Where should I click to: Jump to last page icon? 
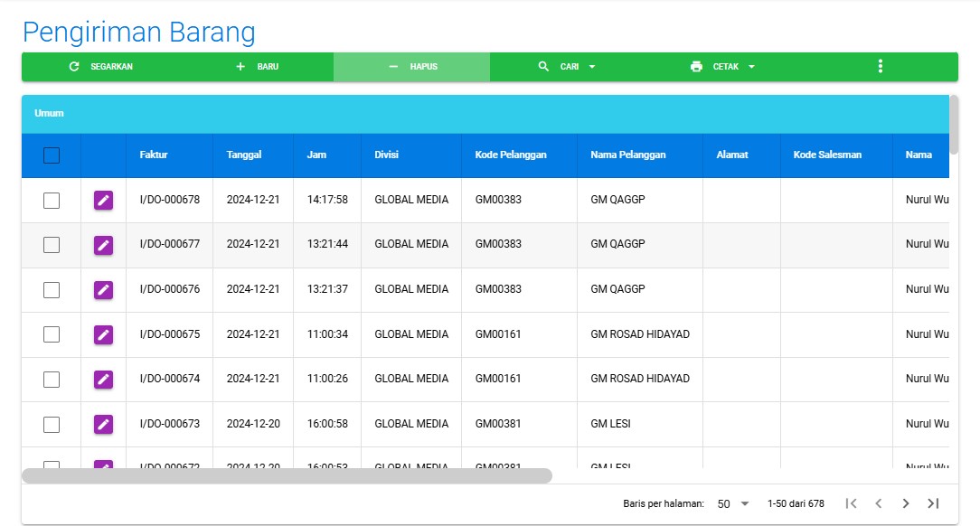pyautogui.click(x=933, y=503)
